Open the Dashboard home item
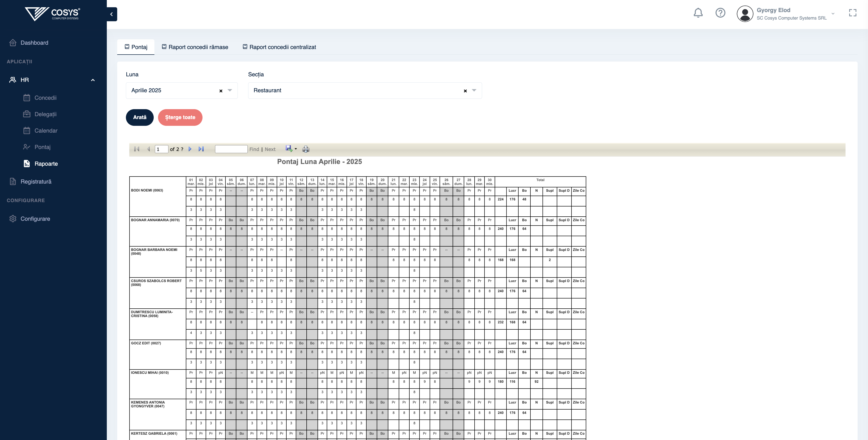This screenshot has height=440, width=868. pos(34,43)
